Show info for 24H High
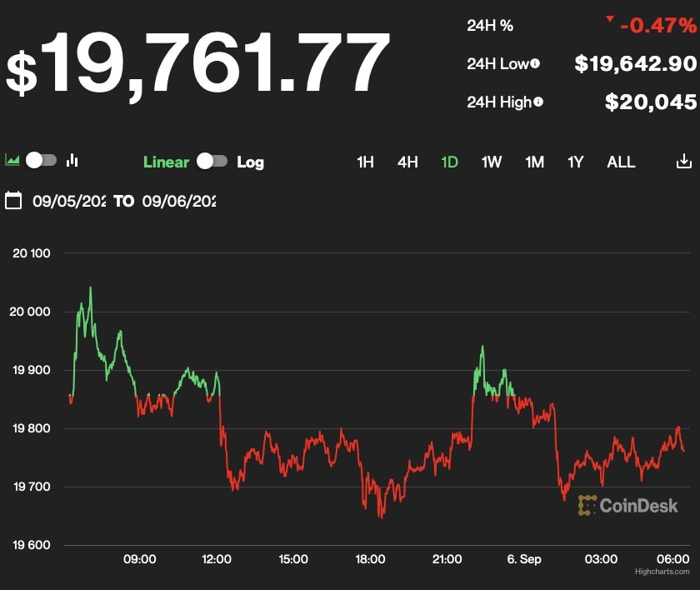The width and height of the screenshot is (700, 590). point(538,102)
